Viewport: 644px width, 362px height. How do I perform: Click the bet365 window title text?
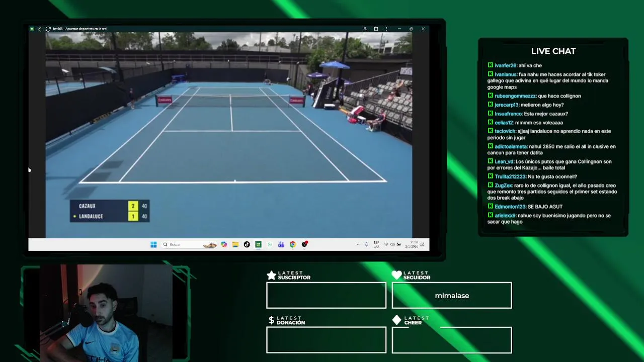(79, 29)
